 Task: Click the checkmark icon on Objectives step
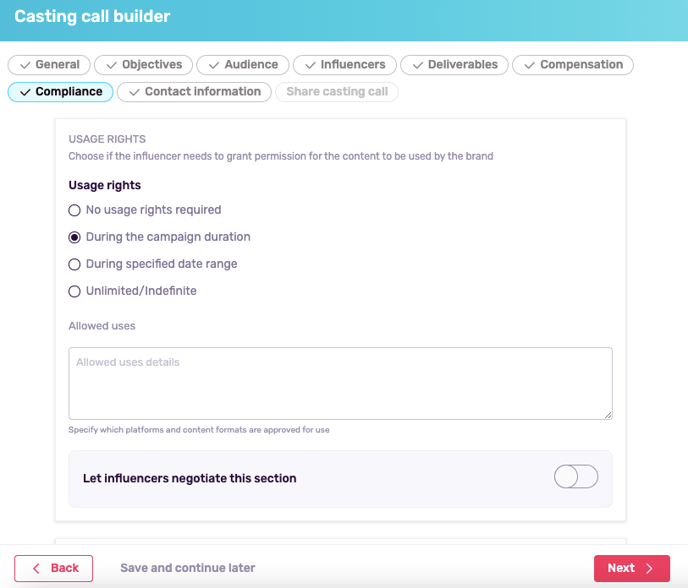111,65
